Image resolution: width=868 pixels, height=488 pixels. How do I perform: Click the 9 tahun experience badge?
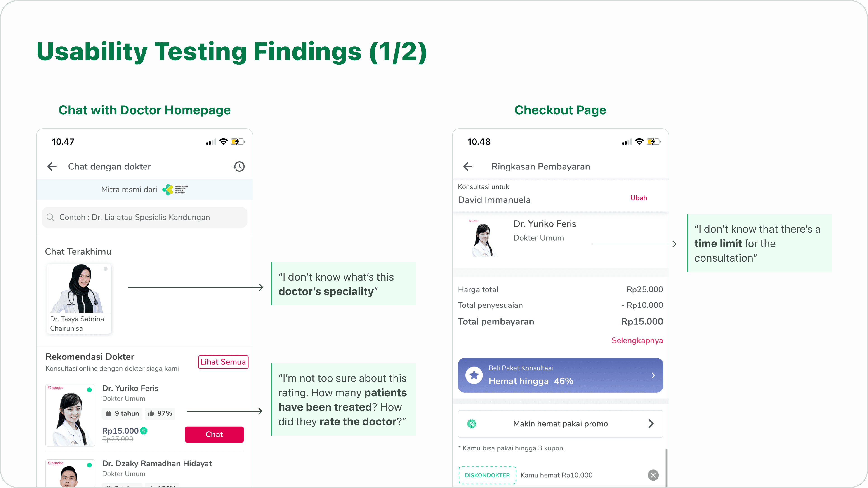point(122,413)
